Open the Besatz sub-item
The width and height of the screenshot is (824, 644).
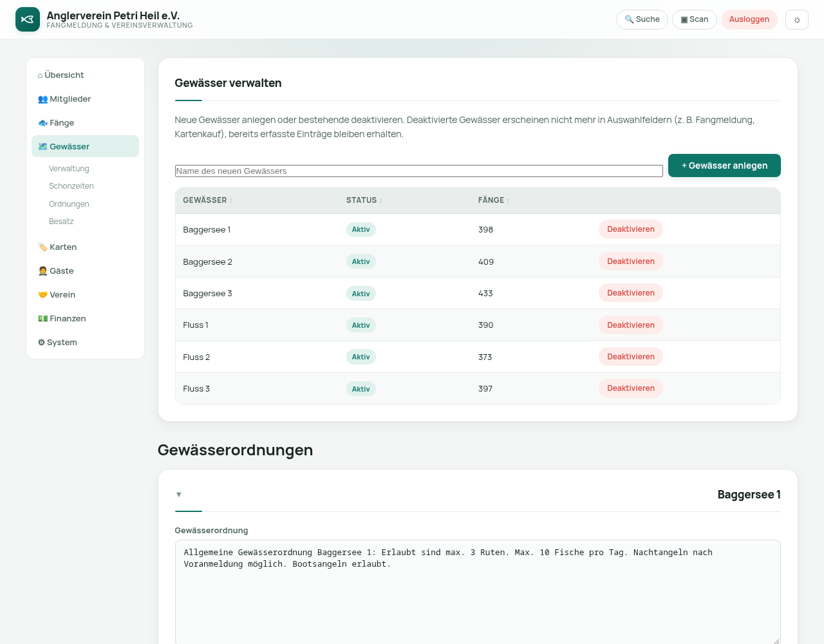click(61, 222)
